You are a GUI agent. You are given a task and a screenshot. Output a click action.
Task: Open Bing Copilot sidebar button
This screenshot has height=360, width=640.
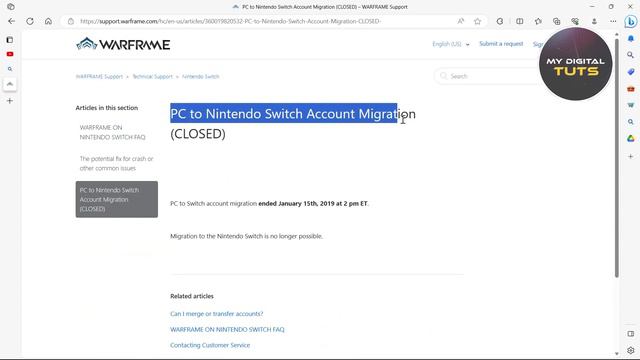point(631,21)
